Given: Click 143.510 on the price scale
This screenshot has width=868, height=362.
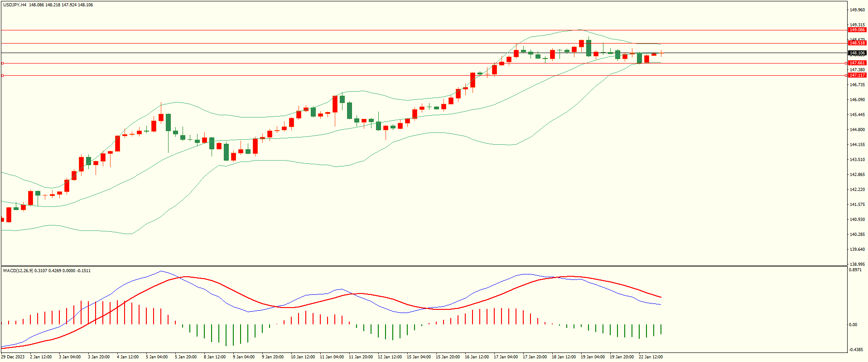Looking at the screenshot, I should pyautogui.click(x=857, y=160).
